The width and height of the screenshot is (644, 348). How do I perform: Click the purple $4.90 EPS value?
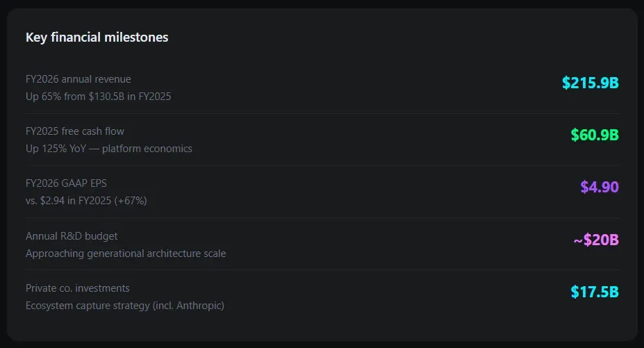coord(599,188)
